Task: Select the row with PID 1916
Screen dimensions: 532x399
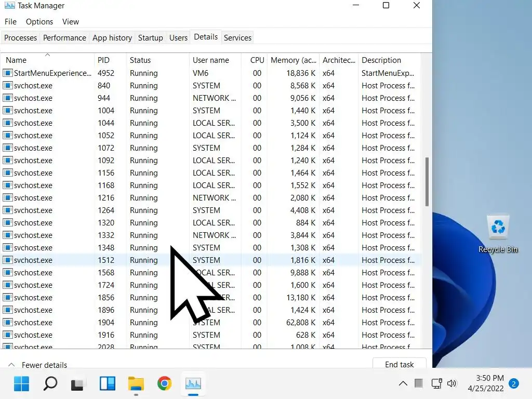Action: 210,335
